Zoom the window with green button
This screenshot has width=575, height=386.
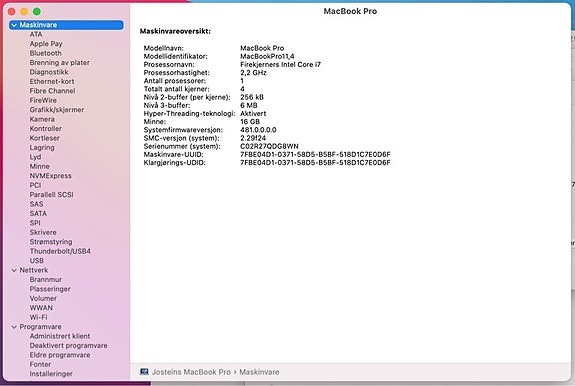coord(37,12)
